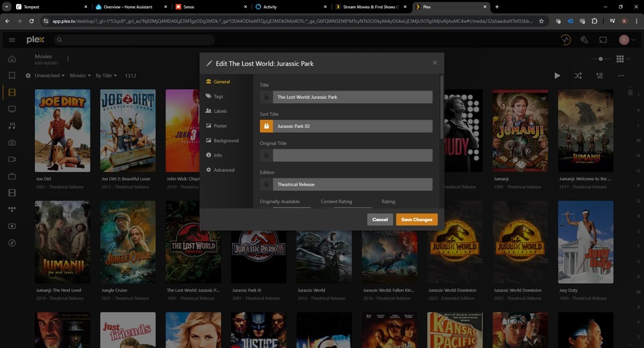
Task: Open the library more options ellipsis
Action: coord(621,76)
